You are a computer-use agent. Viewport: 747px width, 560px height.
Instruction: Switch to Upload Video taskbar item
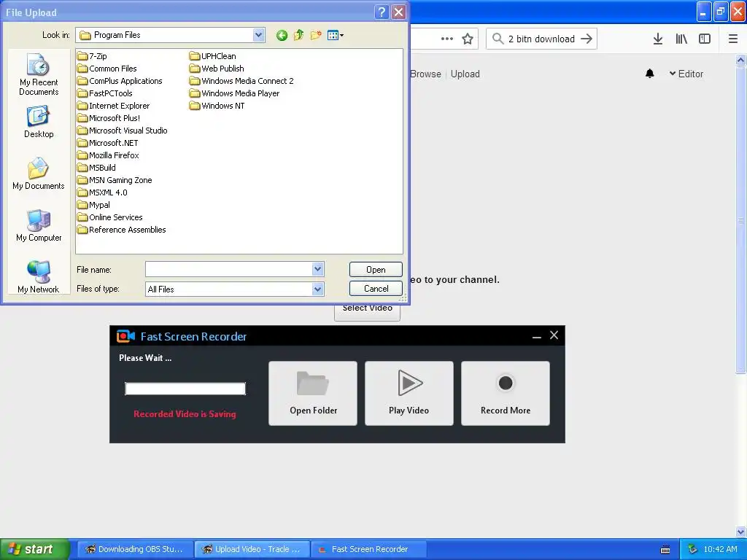[252, 549]
